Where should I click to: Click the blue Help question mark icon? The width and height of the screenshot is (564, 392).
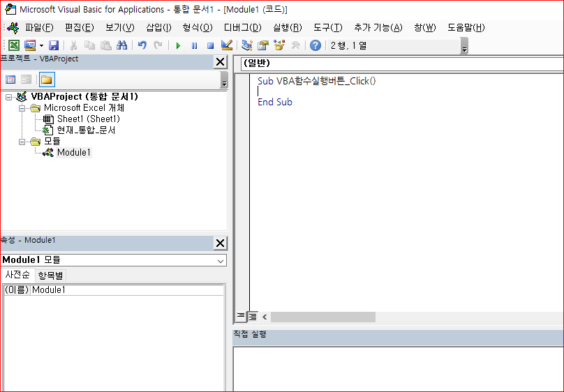316,45
